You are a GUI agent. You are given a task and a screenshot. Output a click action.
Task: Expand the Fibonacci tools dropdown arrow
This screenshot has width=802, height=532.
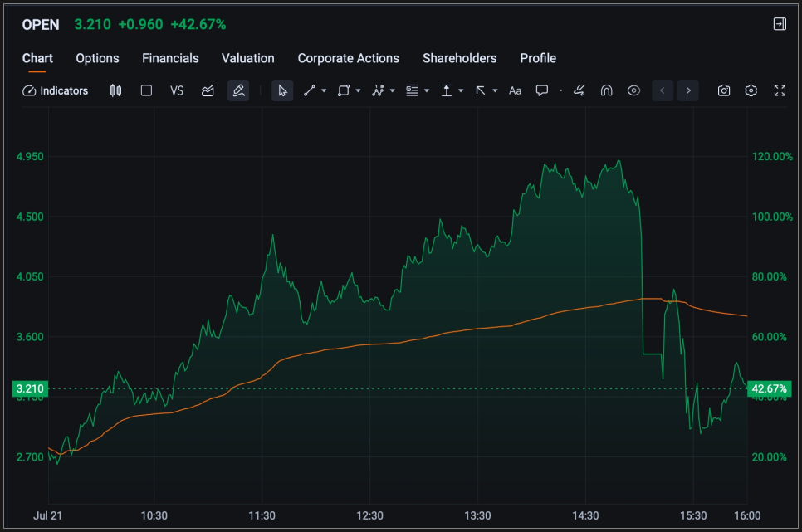[427, 90]
